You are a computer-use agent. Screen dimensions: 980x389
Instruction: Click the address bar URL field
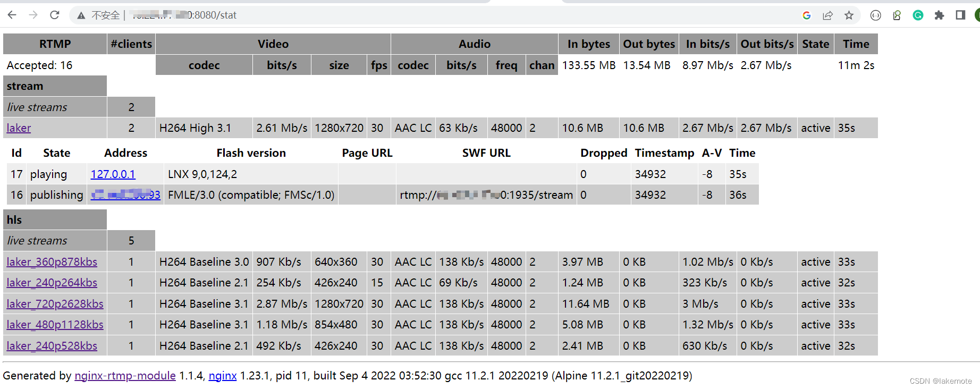(436, 15)
